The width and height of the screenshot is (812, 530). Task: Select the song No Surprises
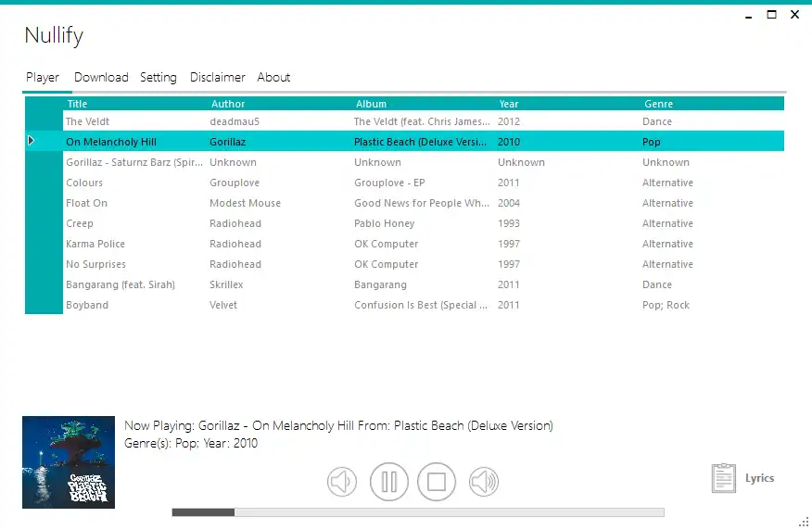(95, 264)
